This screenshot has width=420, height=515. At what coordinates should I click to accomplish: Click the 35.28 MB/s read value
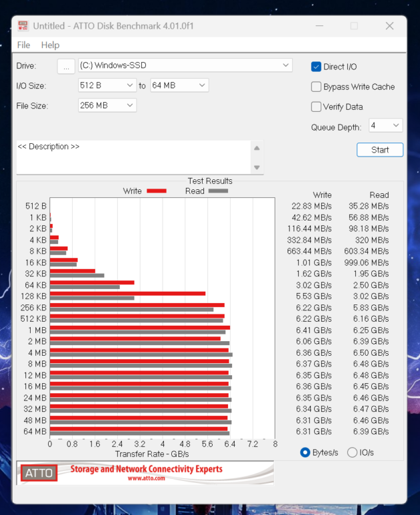(369, 207)
